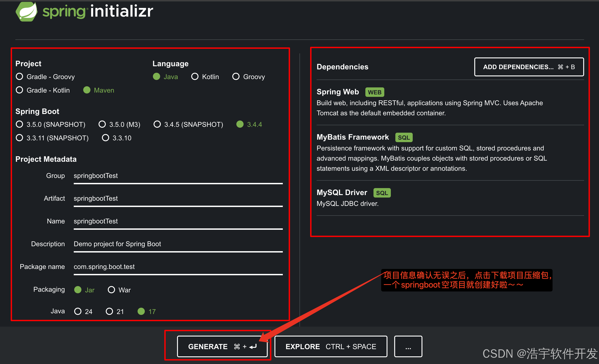Click the WEB tag badge
599x364 pixels.
click(374, 92)
